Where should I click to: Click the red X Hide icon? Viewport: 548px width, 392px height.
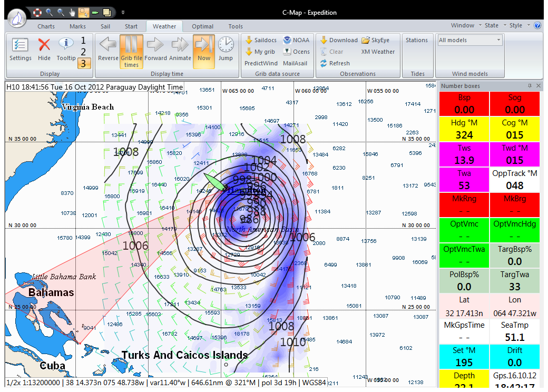(x=44, y=50)
